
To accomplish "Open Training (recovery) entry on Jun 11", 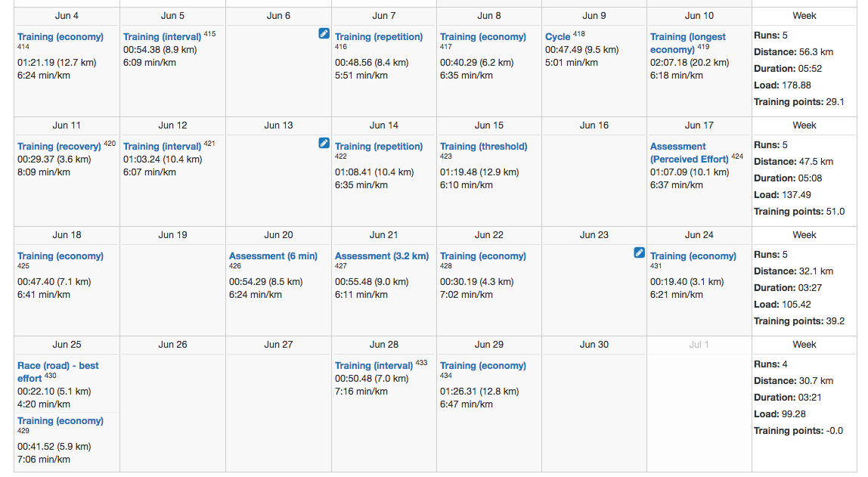I will pos(59,146).
